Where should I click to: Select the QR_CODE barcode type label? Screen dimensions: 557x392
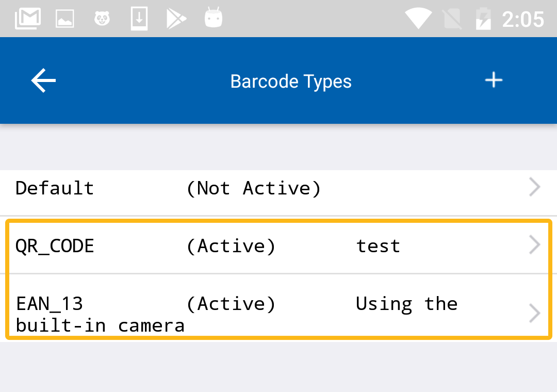tap(55, 246)
